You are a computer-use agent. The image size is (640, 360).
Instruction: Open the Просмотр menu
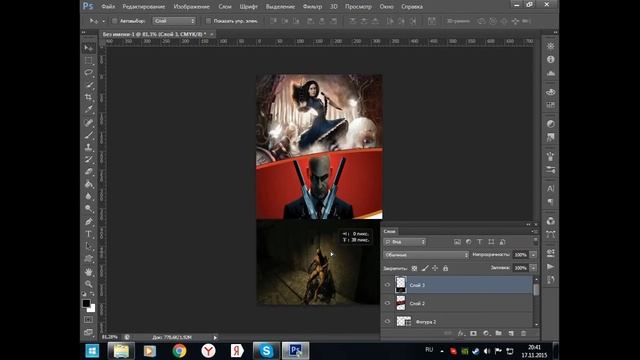tap(358, 7)
